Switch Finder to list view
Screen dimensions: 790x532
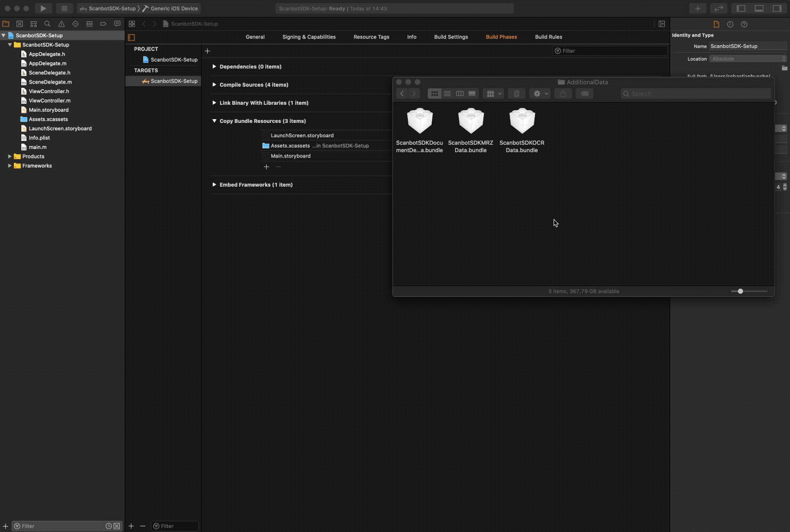click(447, 94)
